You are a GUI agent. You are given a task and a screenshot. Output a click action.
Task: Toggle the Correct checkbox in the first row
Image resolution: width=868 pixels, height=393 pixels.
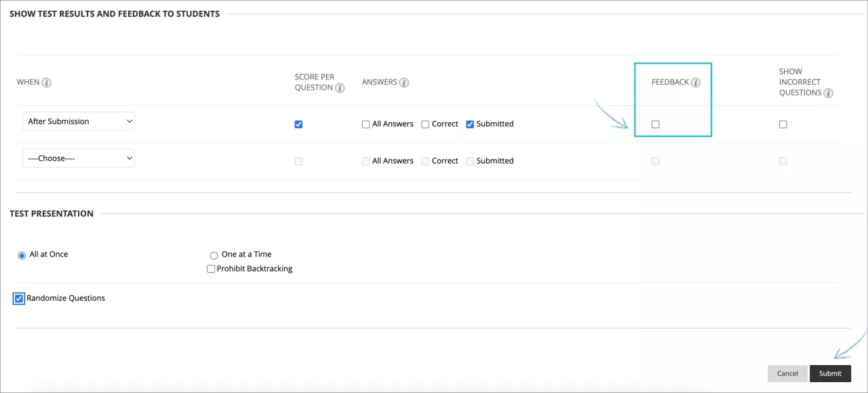pos(425,124)
